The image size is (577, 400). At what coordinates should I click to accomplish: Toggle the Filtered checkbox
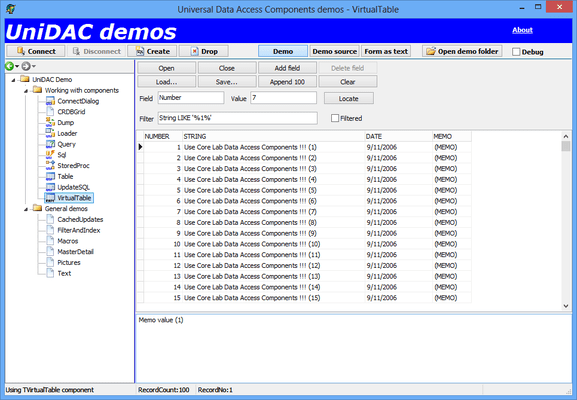335,118
